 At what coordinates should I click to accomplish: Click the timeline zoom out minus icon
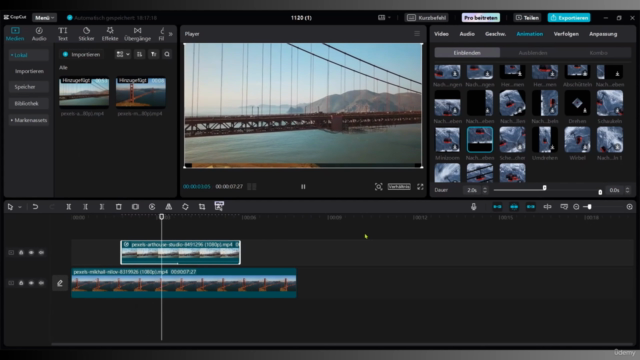pyautogui.click(x=576, y=207)
